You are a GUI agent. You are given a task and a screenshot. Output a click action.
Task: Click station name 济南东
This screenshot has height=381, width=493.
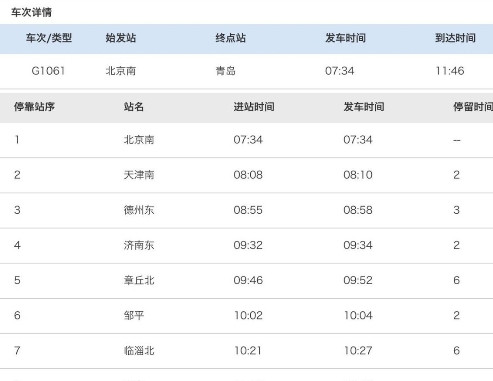coord(139,245)
